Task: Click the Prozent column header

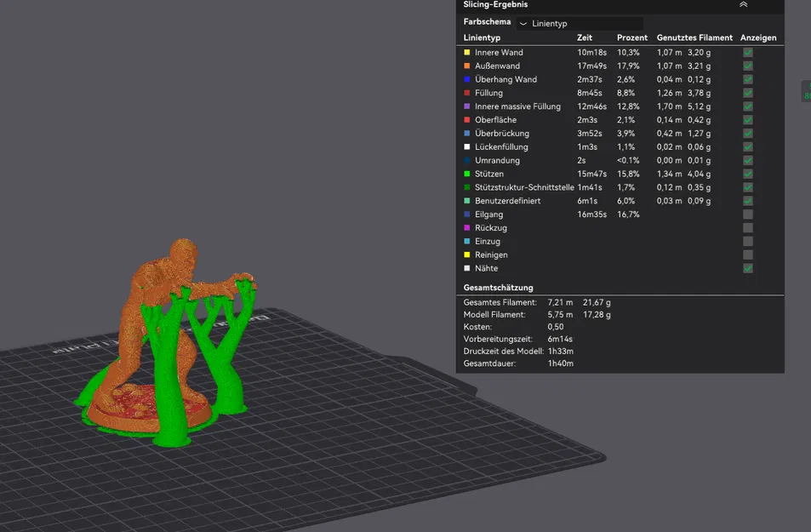Action: (632, 37)
